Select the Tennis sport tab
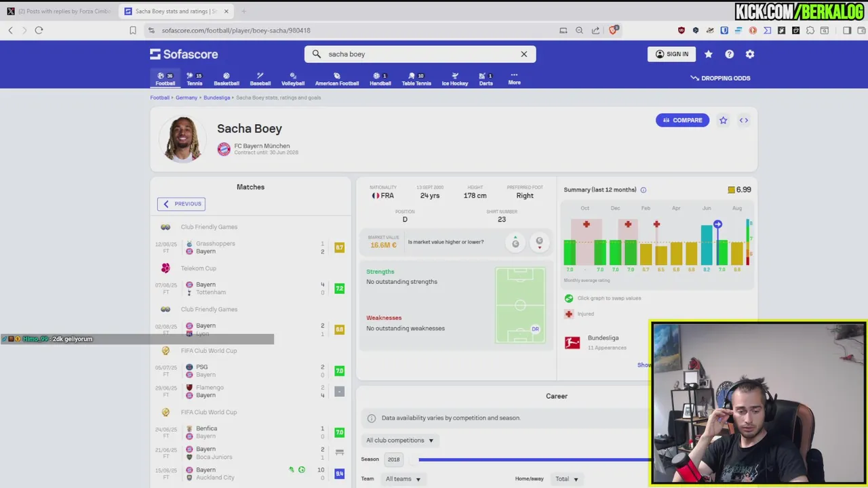 195,79
